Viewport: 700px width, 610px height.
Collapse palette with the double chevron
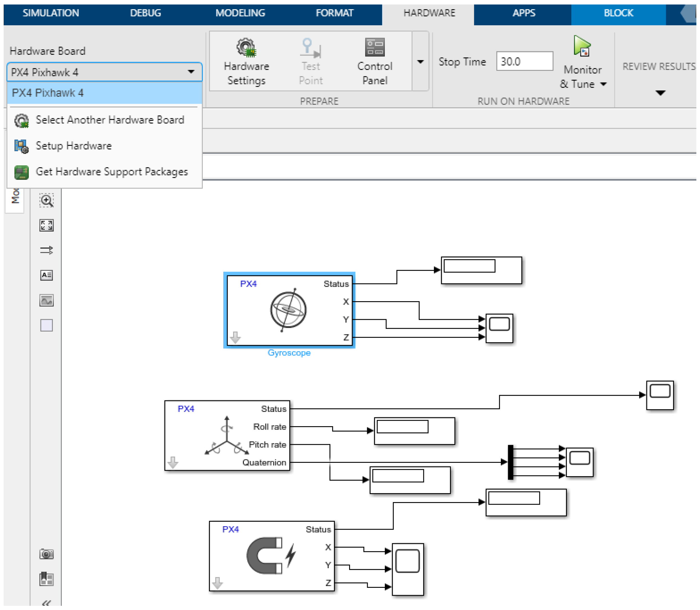pyautogui.click(x=46, y=603)
